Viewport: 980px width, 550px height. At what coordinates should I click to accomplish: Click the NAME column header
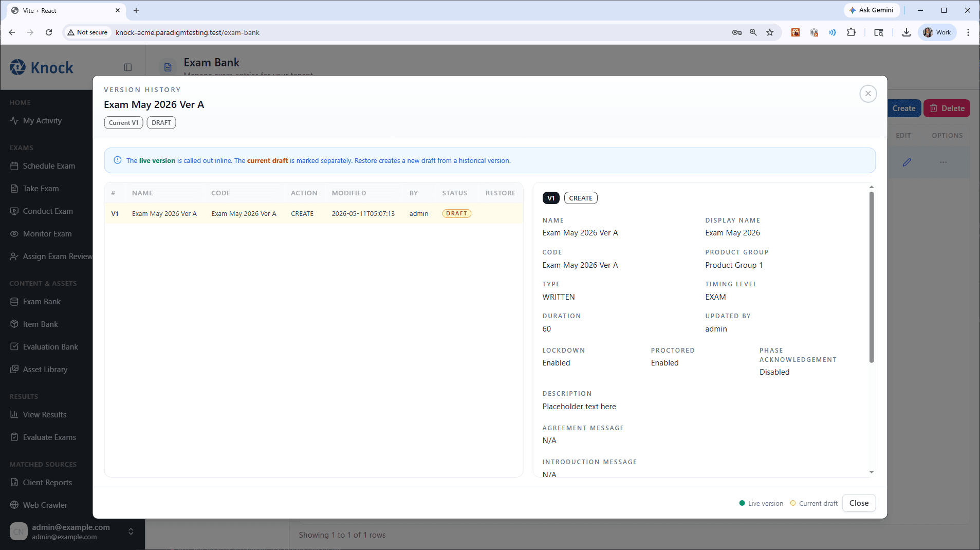pos(142,193)
